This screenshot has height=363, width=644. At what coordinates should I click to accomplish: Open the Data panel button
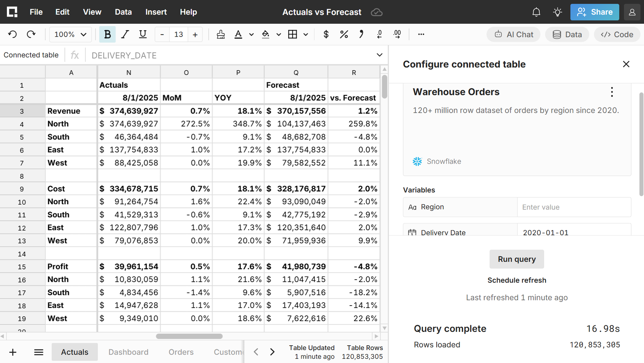point(567,34)
